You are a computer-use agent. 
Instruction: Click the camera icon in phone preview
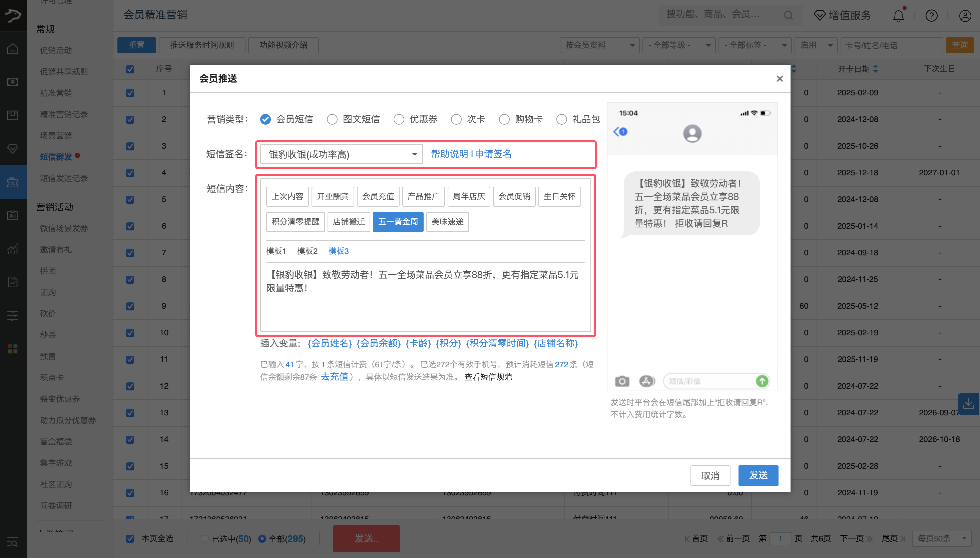[622, 381]
